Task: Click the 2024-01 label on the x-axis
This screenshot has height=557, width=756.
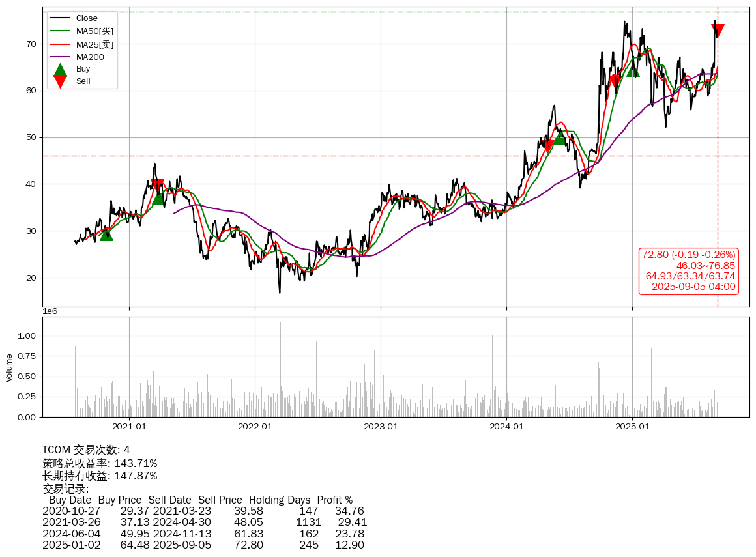Action: click(506, 427)
